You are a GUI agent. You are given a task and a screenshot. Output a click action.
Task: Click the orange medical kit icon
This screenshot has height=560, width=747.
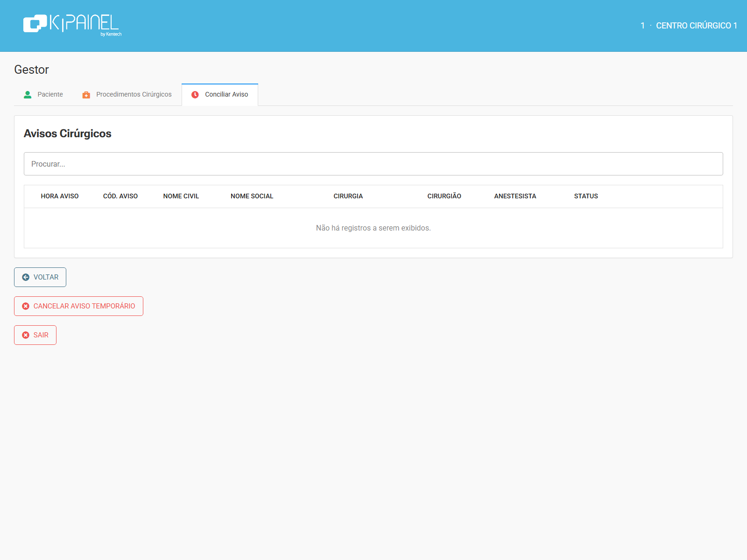coord(86,95)
